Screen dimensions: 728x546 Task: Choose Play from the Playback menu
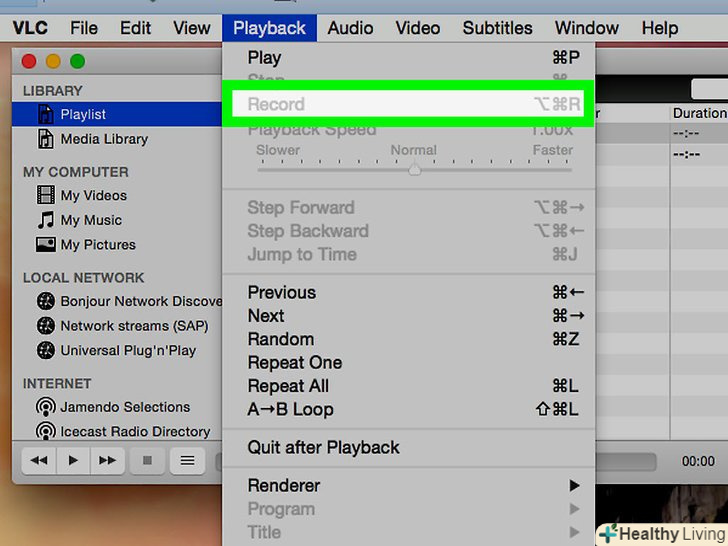click(409, 58)
